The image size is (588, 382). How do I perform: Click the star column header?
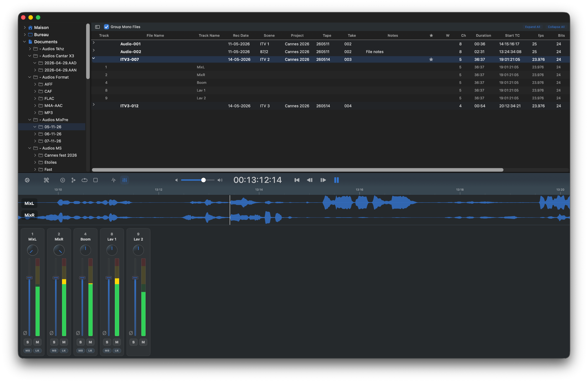pyautogui.click(x=431, y=36)
